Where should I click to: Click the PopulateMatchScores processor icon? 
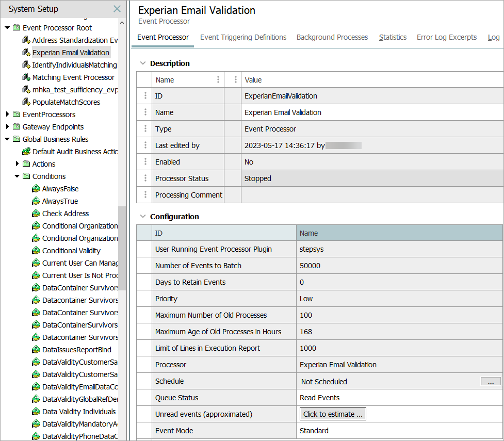(x=26, y=102)
